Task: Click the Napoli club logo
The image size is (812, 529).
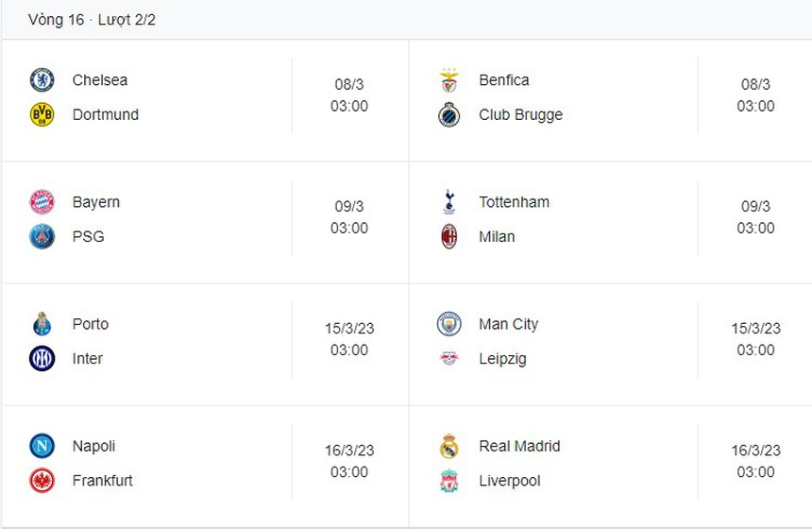Action: click(42, 446)
